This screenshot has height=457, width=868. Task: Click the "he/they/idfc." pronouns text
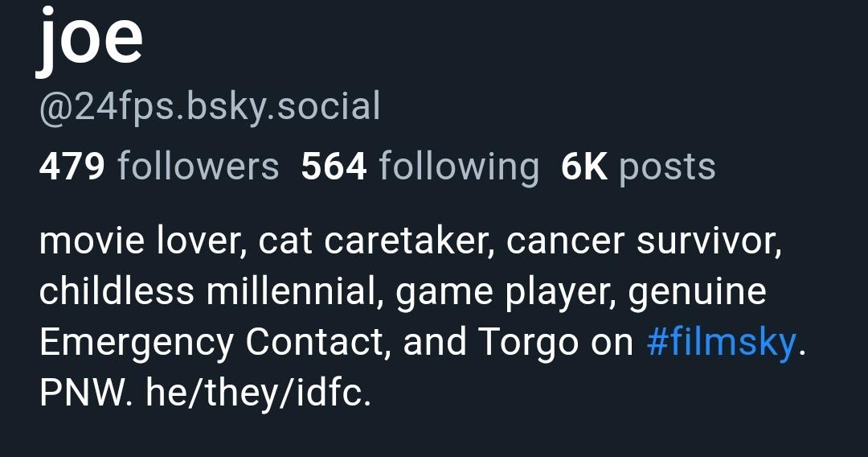click(x=259, y=393)
